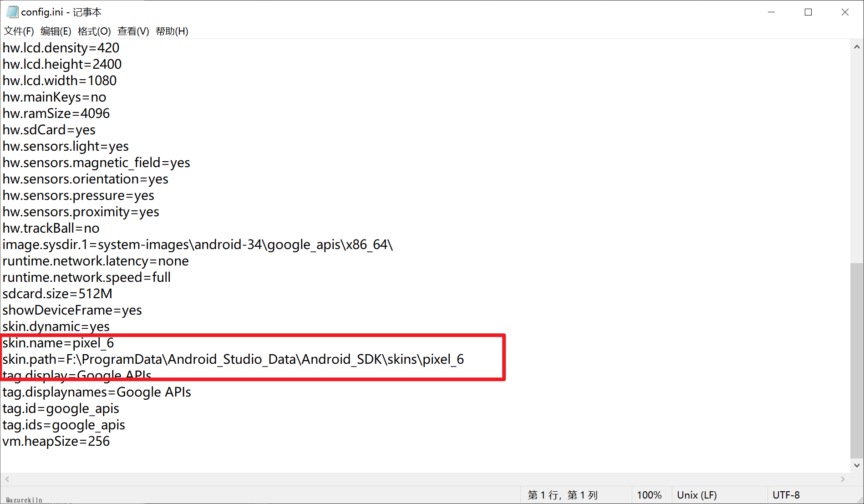Screen dimensions: 864x504
Task: Click the line hw.sensors.magnetic_field=yes
Action: coord(96,163)
